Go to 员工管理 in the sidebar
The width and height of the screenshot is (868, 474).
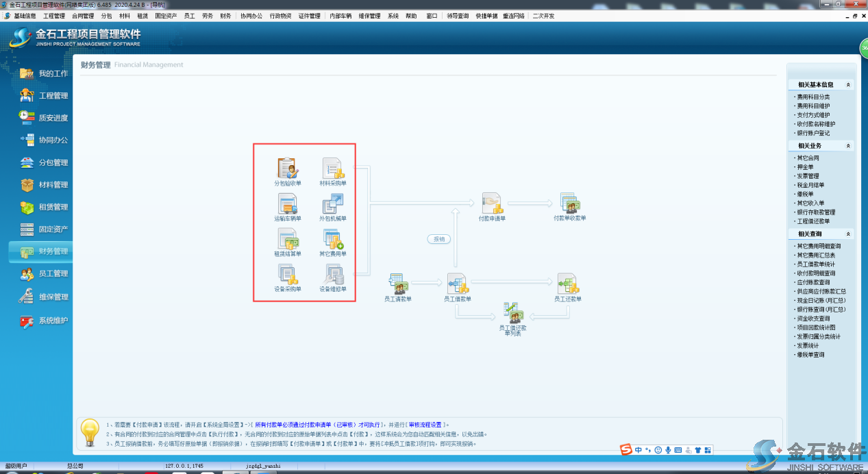(x=53, y=274)
